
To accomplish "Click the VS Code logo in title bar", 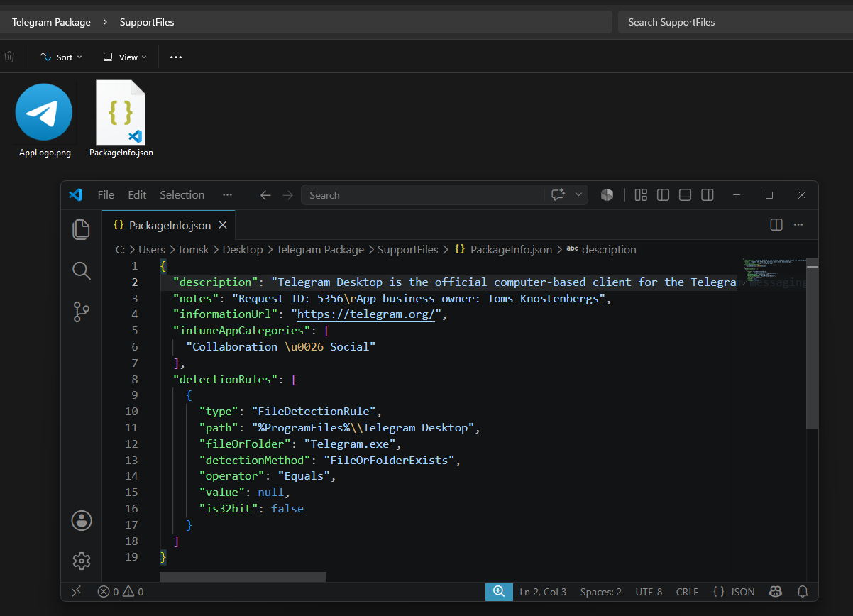I will click(76, 194).
